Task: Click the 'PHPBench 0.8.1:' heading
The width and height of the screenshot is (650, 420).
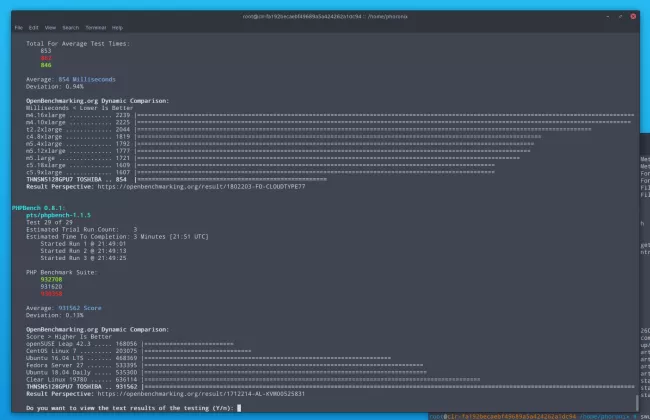Action: [x=39, y=208]
